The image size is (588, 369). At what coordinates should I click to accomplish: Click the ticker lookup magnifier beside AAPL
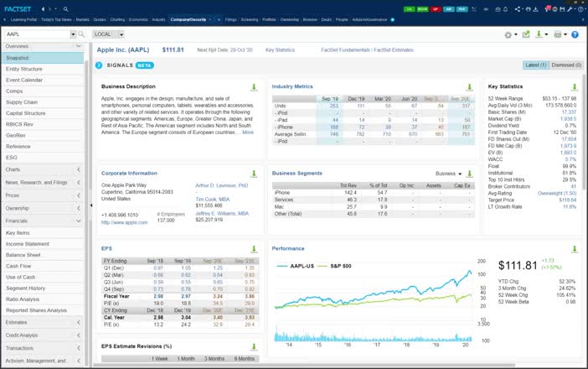tap(81, 34)
